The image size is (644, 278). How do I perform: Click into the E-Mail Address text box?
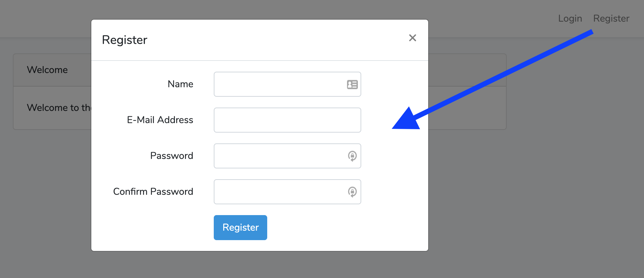pyautogui.click(x=287, y=120)
